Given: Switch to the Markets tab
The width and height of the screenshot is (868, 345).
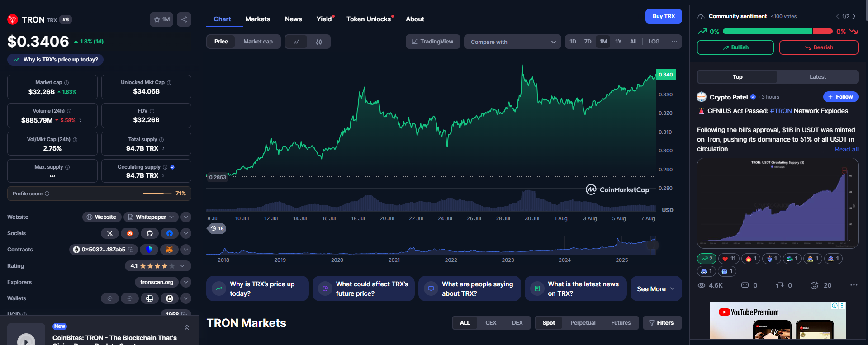Looking at the screenshot, I should point(258,19).
